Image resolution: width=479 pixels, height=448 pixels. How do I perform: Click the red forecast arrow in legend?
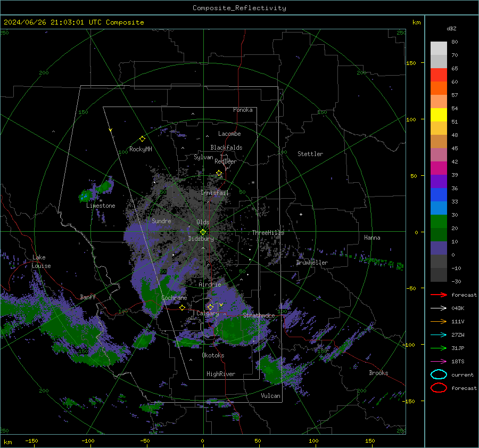439,295
